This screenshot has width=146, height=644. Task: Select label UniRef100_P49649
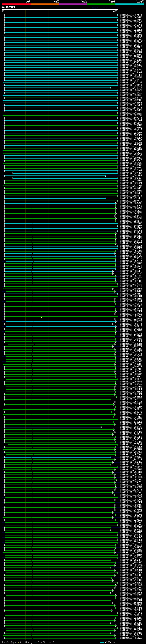pos(131,384)
